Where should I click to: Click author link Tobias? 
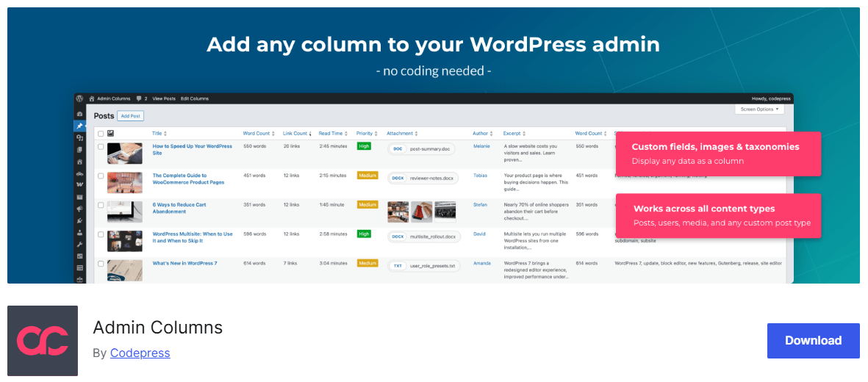(x=481, y=176)
